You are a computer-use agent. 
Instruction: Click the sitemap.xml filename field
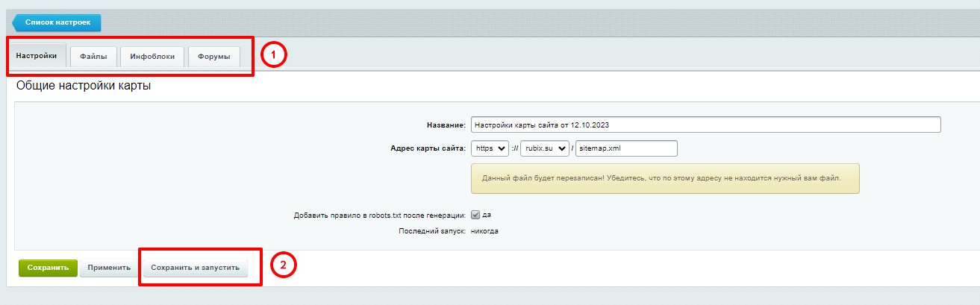pyautogui.click(x=626, y=148)
